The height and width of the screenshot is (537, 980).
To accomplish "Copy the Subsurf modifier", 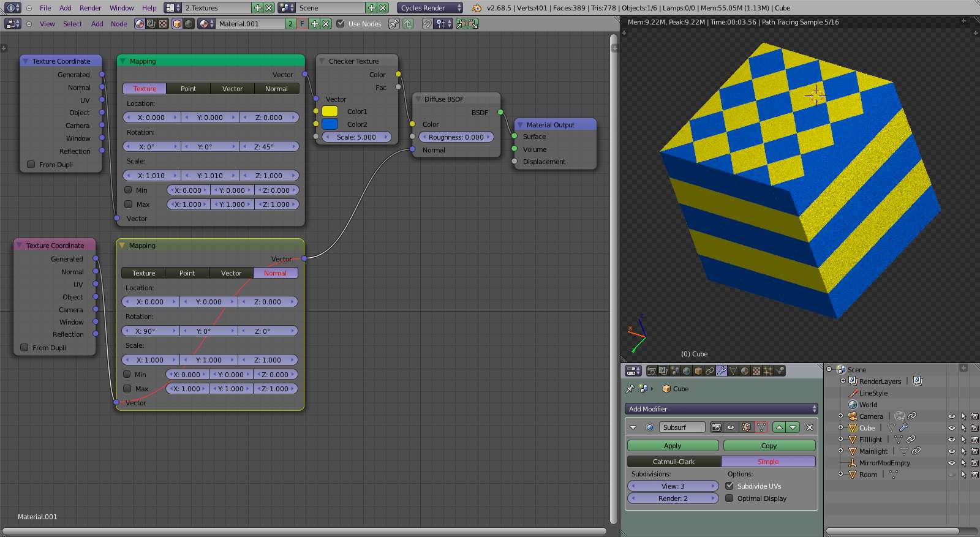I will pos(769,446).
